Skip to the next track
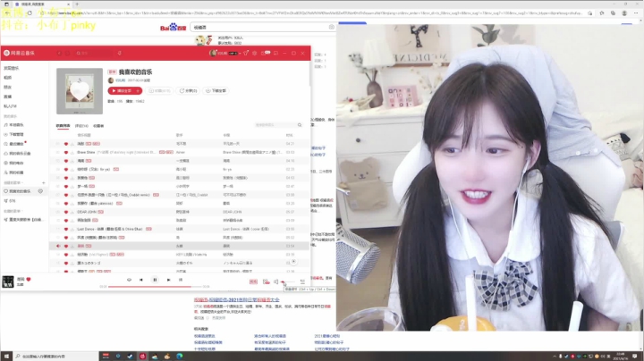644x361 pixels. click(x=168, y=280)
